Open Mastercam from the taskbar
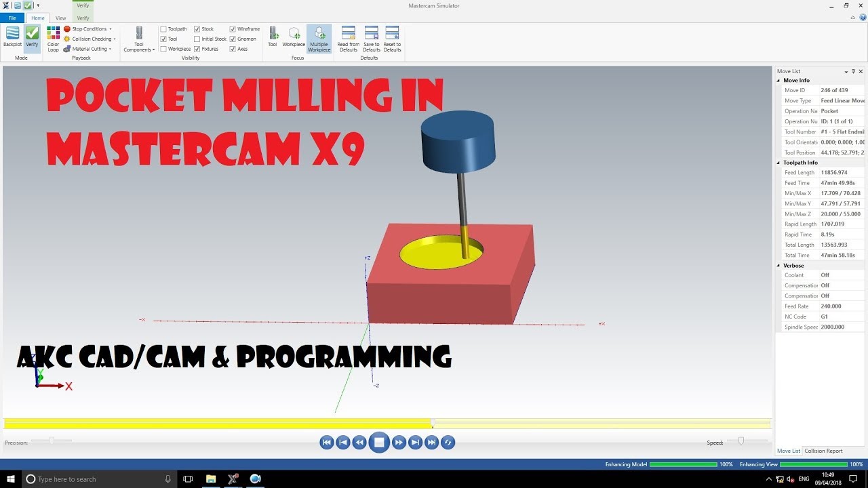 coord(233,479)
